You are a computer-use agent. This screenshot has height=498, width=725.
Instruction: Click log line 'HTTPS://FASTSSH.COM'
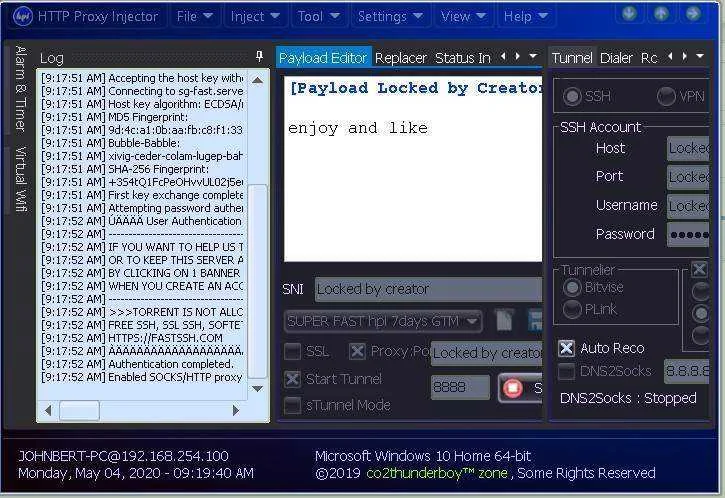141,338
